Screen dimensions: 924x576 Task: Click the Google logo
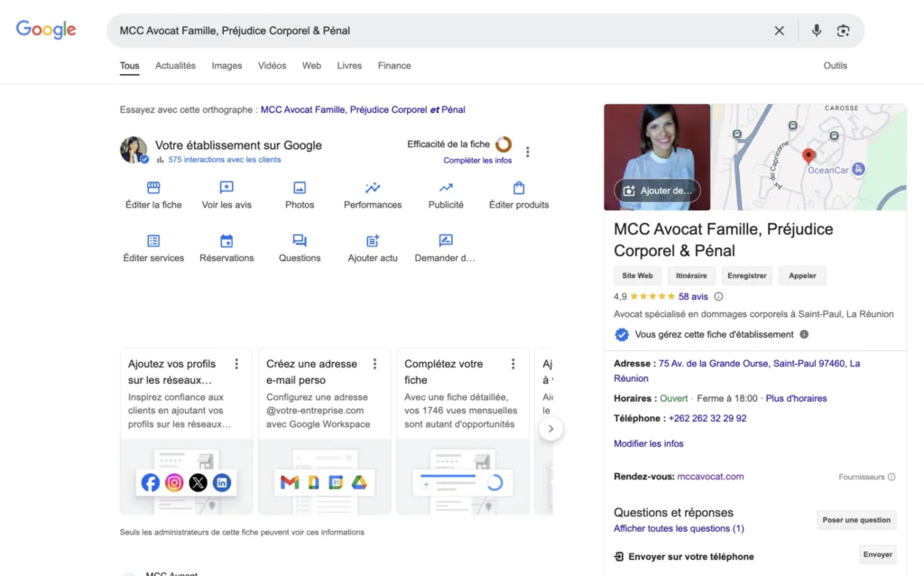(46, 30)
